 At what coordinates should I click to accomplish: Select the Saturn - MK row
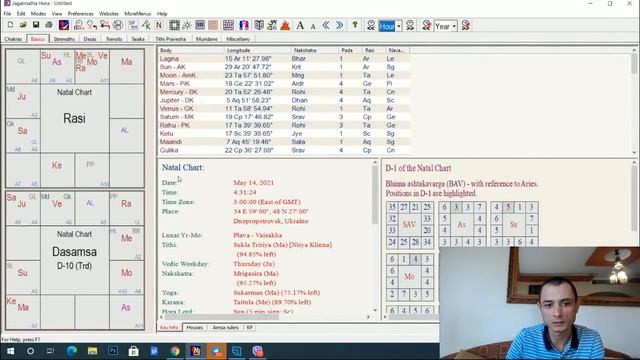point(284,117)
